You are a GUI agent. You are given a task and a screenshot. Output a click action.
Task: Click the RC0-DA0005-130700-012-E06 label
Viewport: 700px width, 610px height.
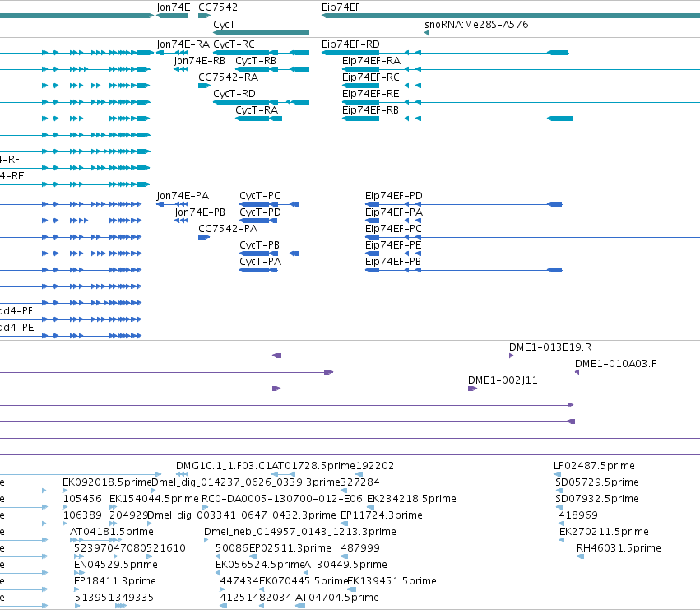pyautogui.click(x=282, y=499)
